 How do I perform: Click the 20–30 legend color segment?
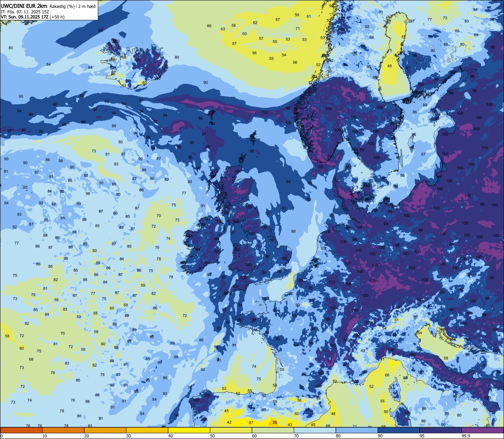click(x=105, y=430)
